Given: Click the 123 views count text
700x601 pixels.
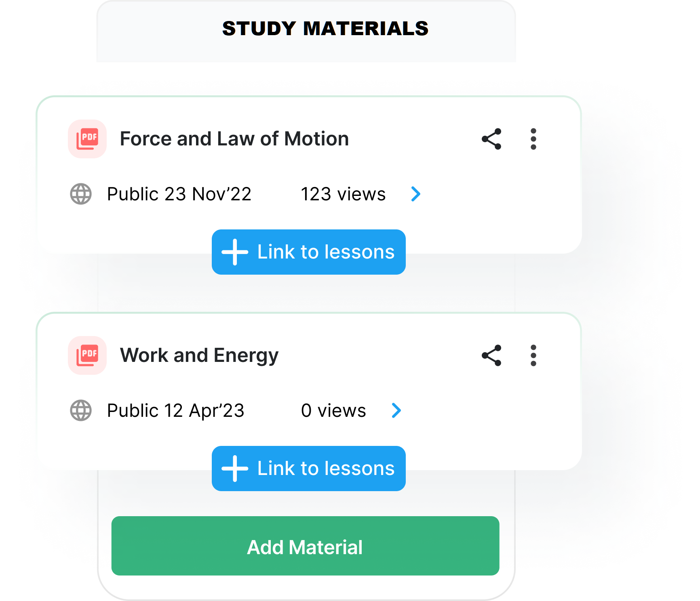Looking at the screenshot, I should point(343,194).
